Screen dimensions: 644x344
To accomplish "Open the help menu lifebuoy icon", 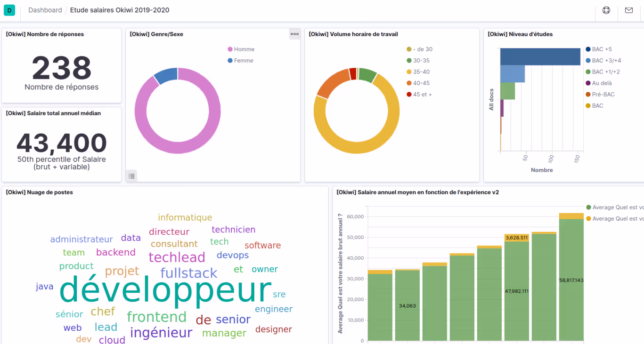I will [606, 10].
